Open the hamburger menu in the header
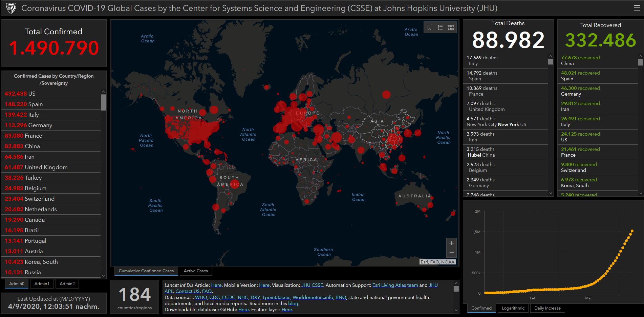Screen dimensions: 644x317 637,8
